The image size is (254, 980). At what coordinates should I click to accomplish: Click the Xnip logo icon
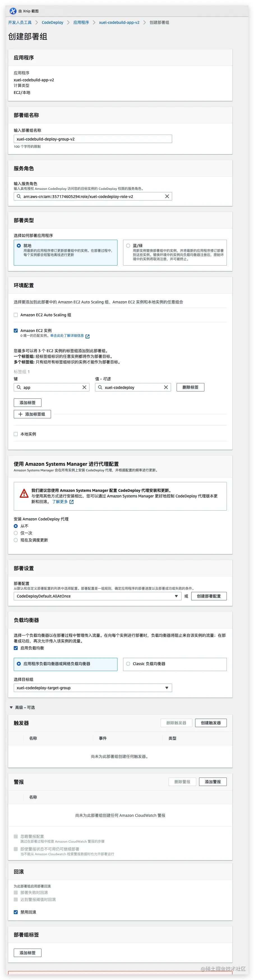point(13,11)
